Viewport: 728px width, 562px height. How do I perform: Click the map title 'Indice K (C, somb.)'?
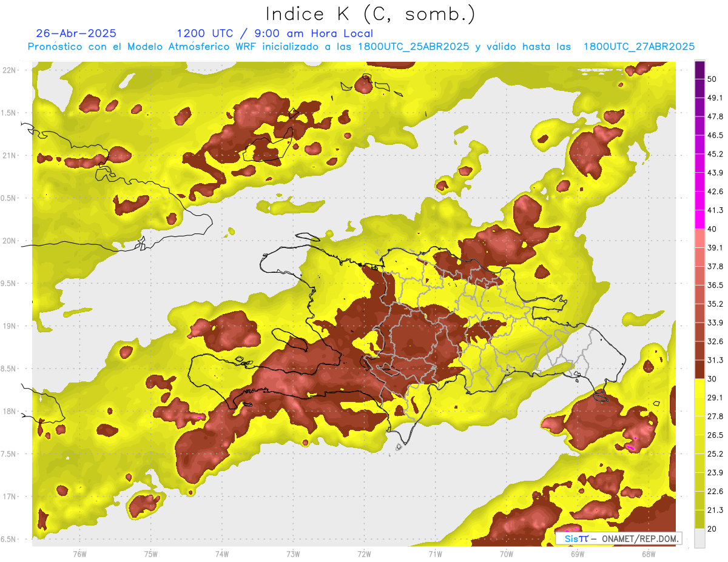pos(371,14)
